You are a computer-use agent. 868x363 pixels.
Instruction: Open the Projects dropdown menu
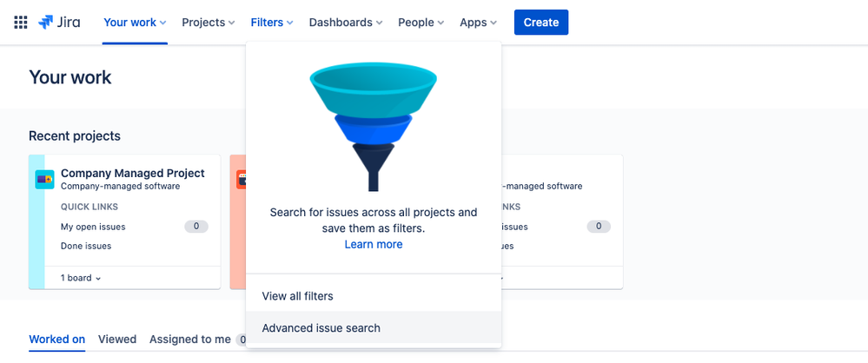point(209,22)
